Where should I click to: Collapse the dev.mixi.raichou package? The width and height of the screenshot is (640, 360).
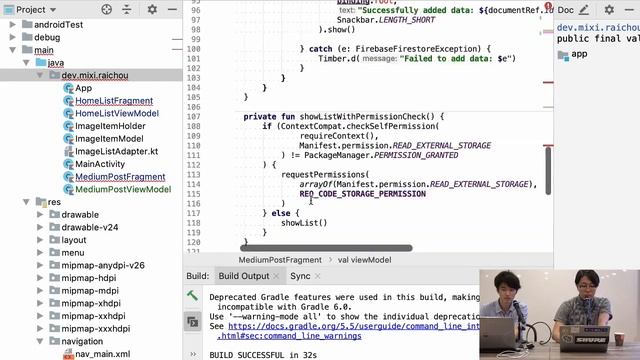(40, 75)
